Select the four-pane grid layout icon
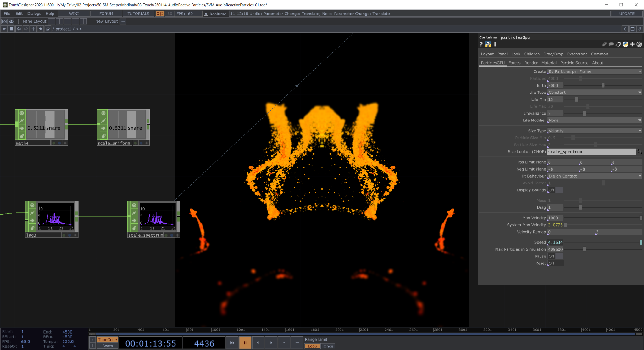 point(83,21)
